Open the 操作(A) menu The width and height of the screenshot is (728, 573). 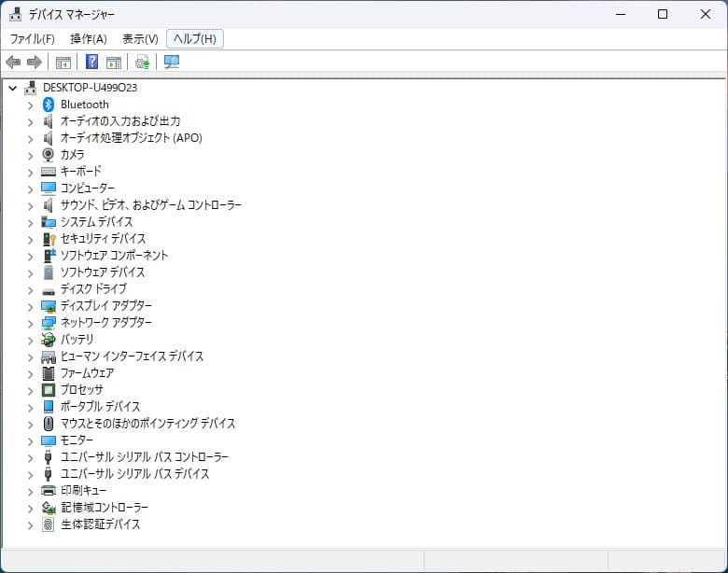tap(89, 39)
